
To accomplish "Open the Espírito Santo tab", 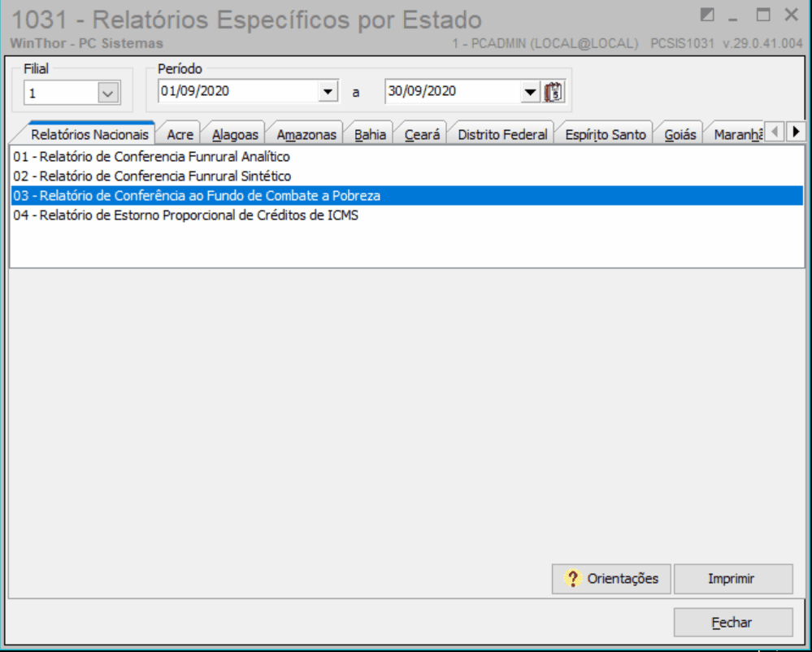I will point(606,135).
